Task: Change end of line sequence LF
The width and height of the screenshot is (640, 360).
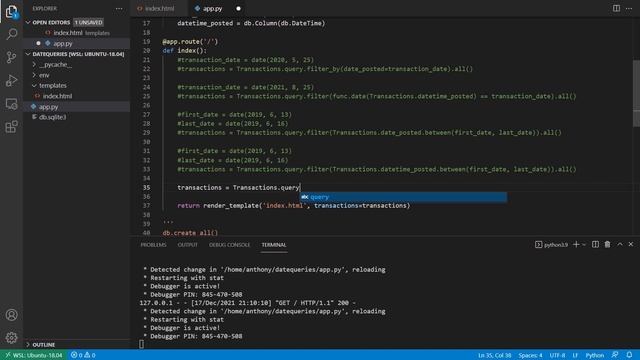Action: click(x=575, y=355)
